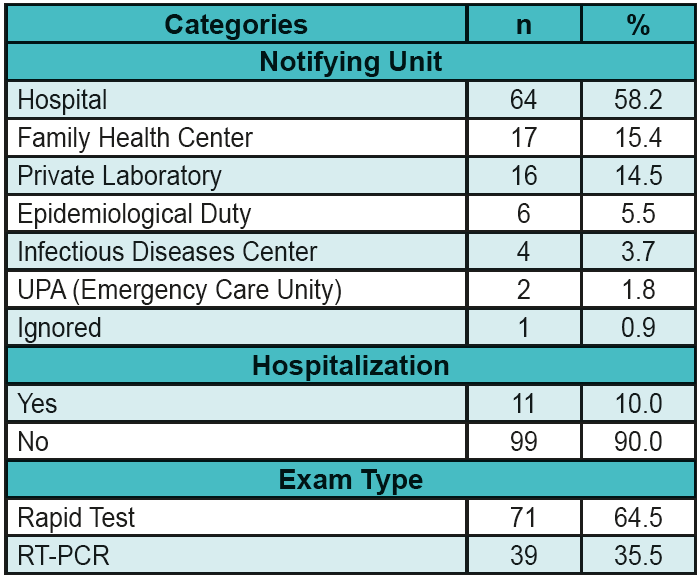The width and height of the screenshot is (700, 577).
Task: Select the 58.2 percentage value
Action: (x=638, y=100)
